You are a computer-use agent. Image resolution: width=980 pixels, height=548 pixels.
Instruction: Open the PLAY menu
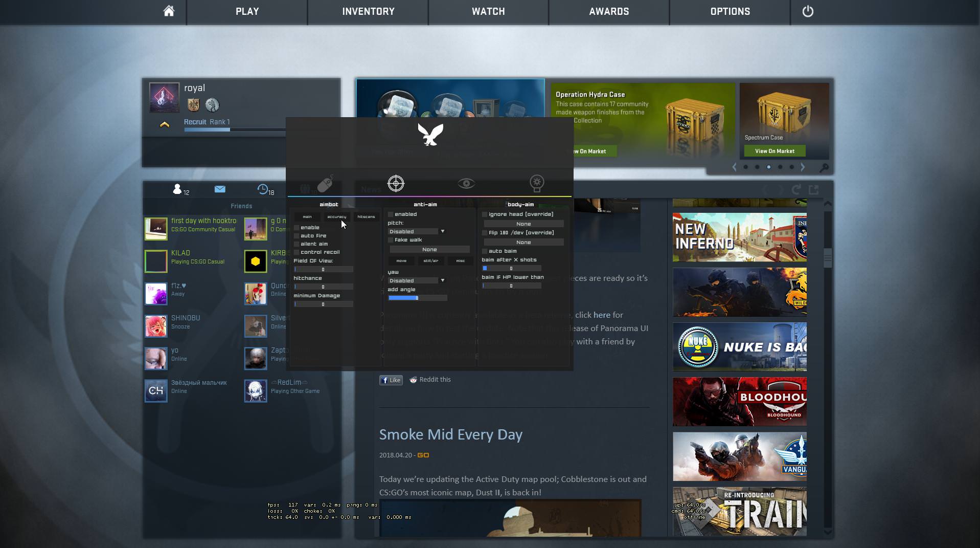click(x=247, y=11)
